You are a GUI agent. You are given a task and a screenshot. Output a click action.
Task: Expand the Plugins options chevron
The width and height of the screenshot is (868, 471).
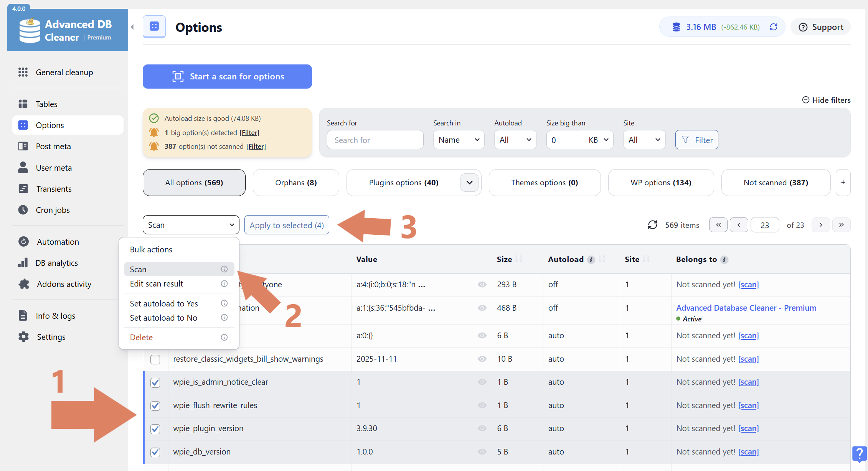point(469,183)
